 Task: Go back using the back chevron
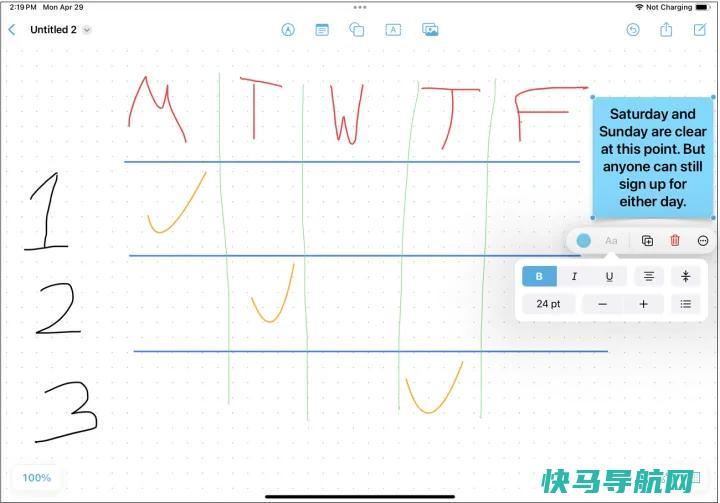click(x=12, y=30)
